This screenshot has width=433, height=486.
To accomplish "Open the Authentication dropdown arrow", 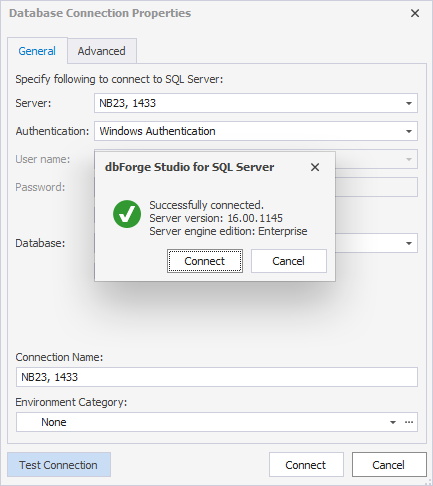I will click(409, 131).
